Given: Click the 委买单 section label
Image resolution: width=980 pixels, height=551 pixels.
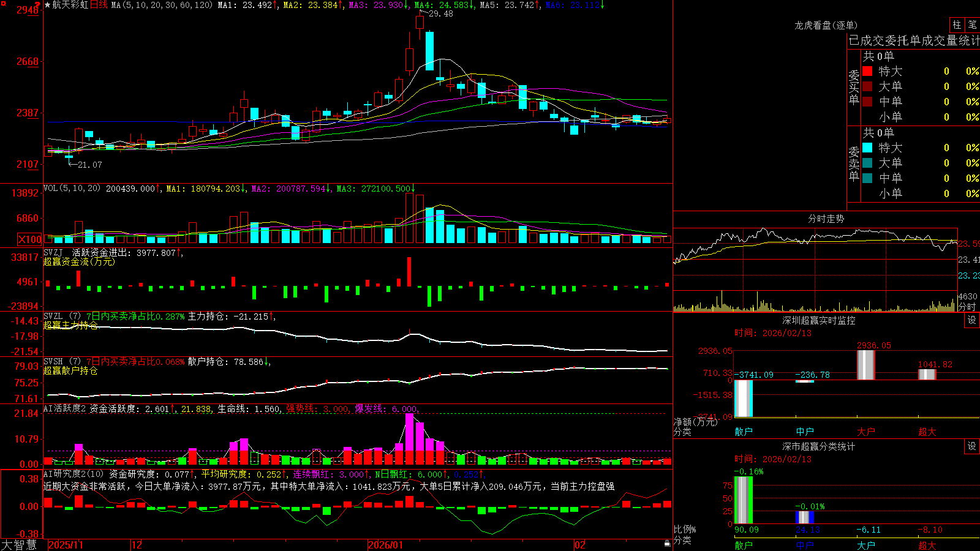Looking at the screenshot, I should click(x=854, y=88).
